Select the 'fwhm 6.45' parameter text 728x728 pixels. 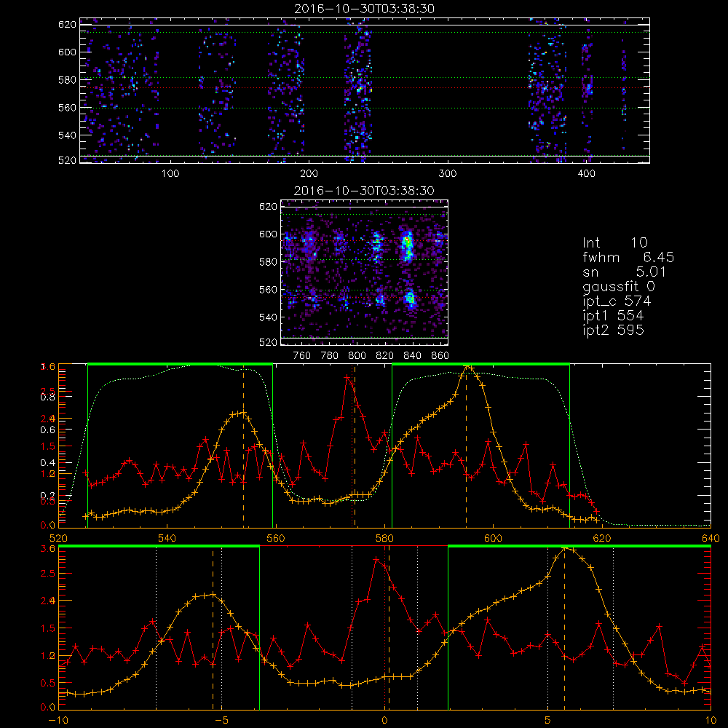pos(628,257)
